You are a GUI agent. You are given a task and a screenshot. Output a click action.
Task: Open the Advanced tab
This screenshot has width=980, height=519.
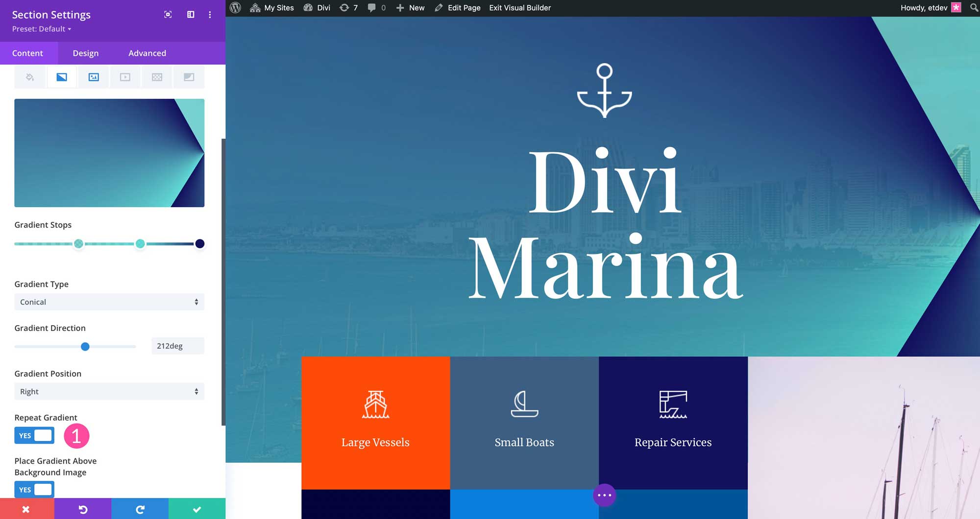tap(147, 53)
